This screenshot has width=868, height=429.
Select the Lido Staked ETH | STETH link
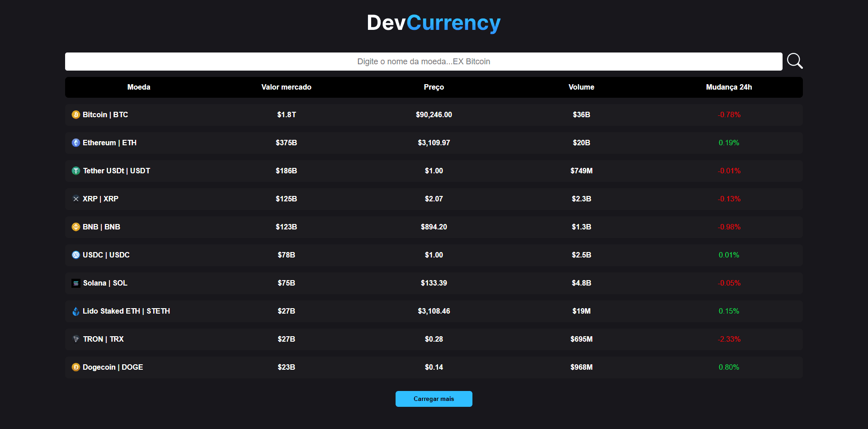point(126,311)
